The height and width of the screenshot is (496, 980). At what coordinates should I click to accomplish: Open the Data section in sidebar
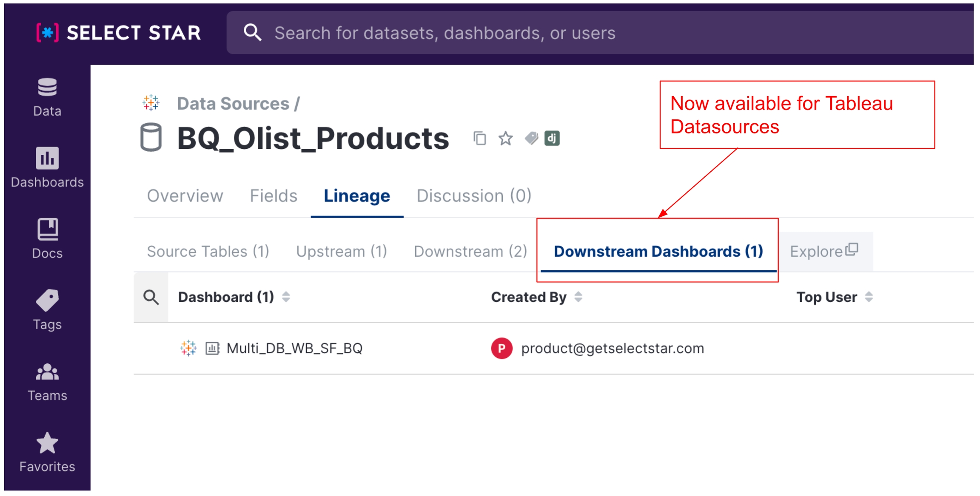tap(47, 97)
